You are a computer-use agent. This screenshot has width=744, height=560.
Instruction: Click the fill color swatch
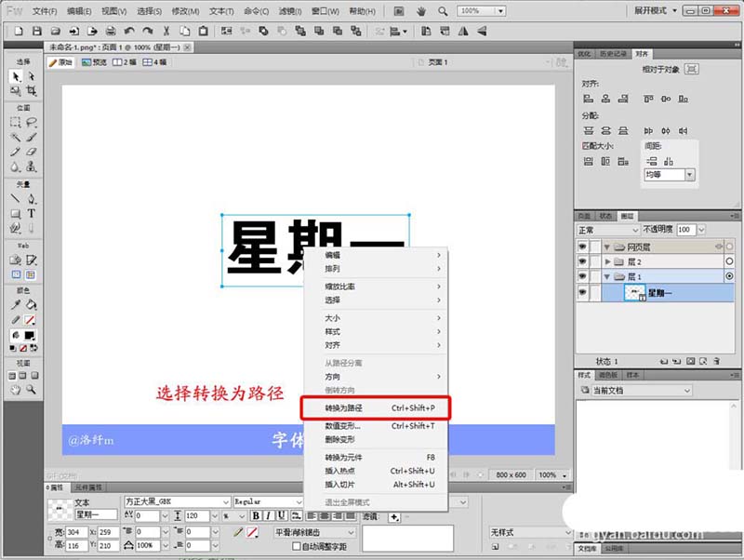point(30,336)
